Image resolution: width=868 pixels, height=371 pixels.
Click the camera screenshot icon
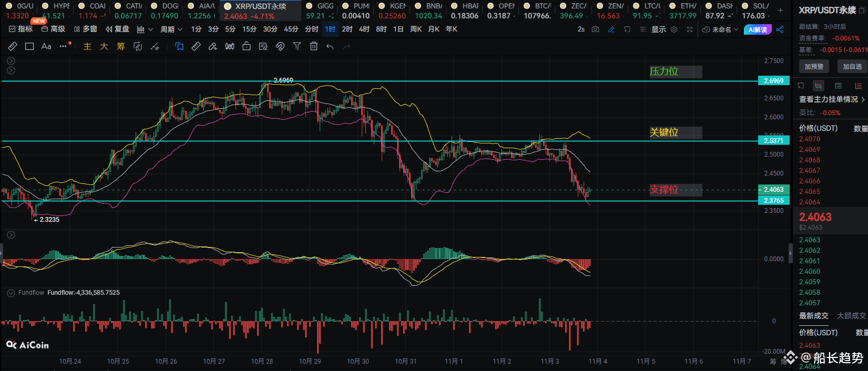pyautogui.click(x=595, y=29)
